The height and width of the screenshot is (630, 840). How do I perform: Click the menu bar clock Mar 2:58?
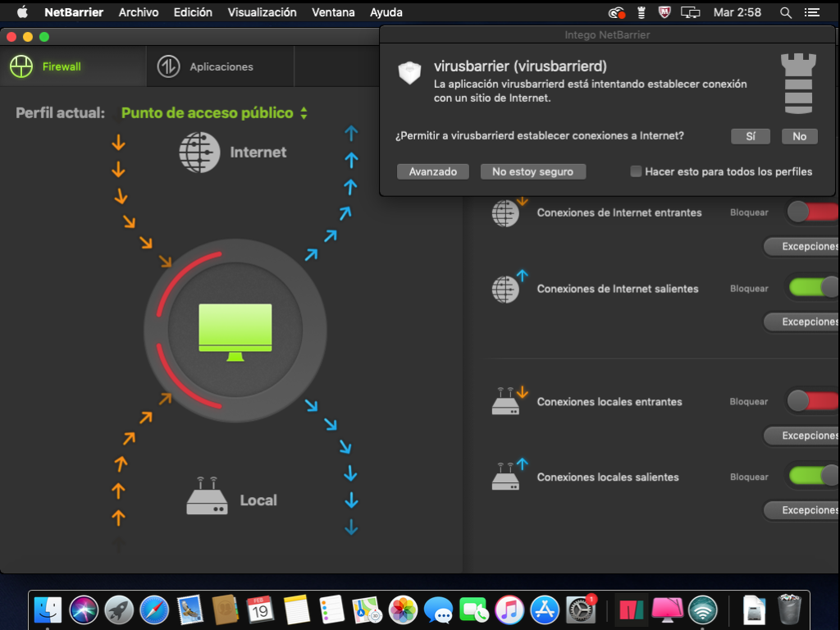coord(737,12)
